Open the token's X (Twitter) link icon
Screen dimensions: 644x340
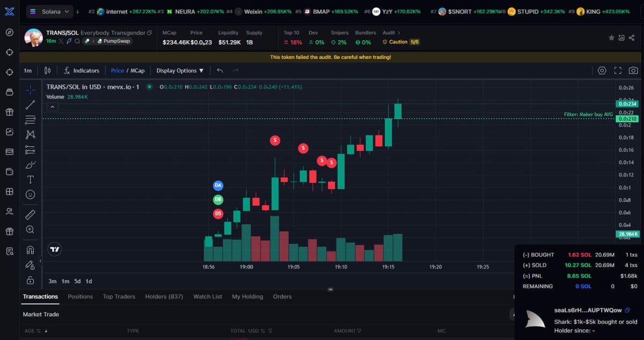pos(61,41)
